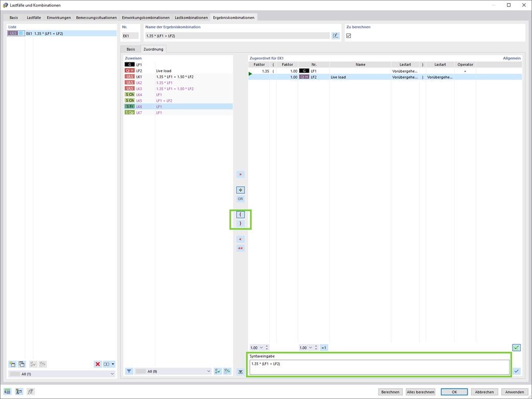Insert an opening parenthesis
Viewport: 532px width, 399px height.
[240, 214]
